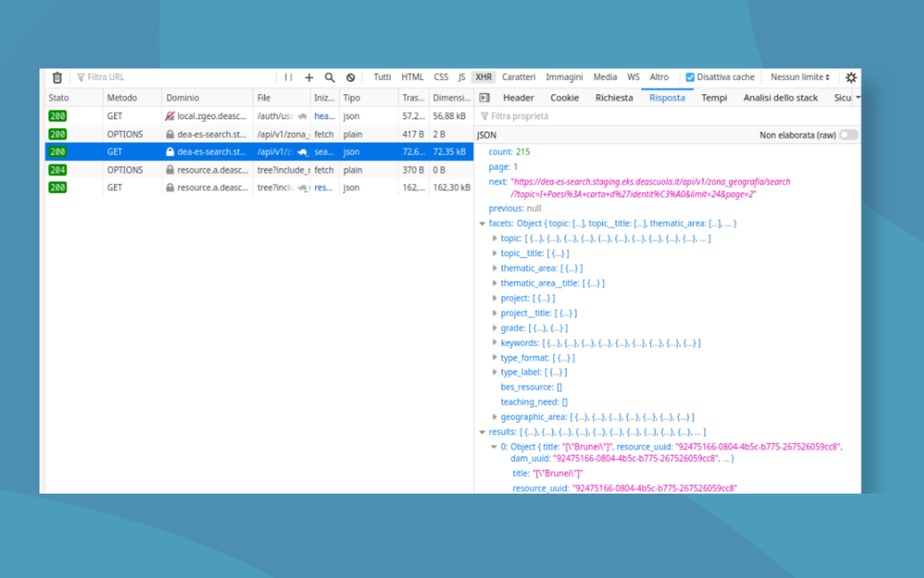Collapse the facets object node

coord(482,224)
